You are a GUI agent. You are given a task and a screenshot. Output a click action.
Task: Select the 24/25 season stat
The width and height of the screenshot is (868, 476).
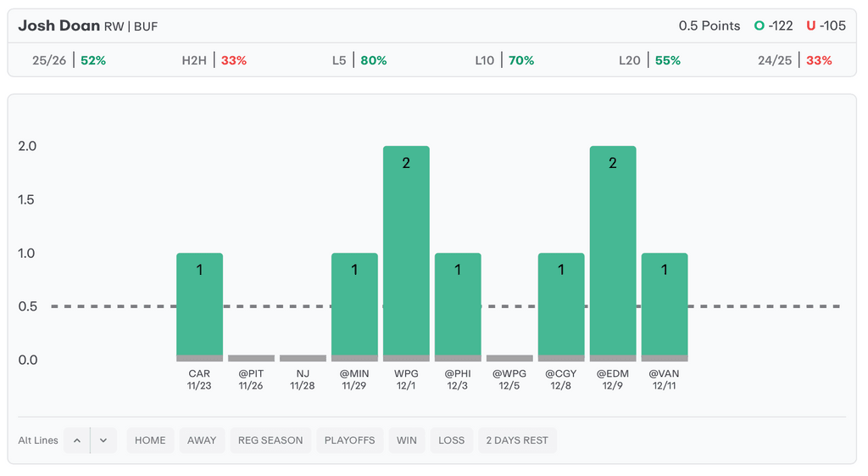794,60
